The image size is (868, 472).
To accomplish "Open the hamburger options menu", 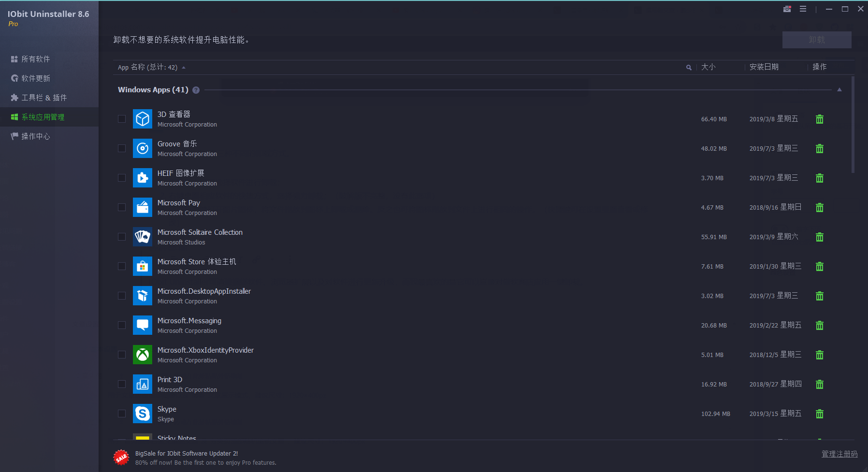I will 803,9.
